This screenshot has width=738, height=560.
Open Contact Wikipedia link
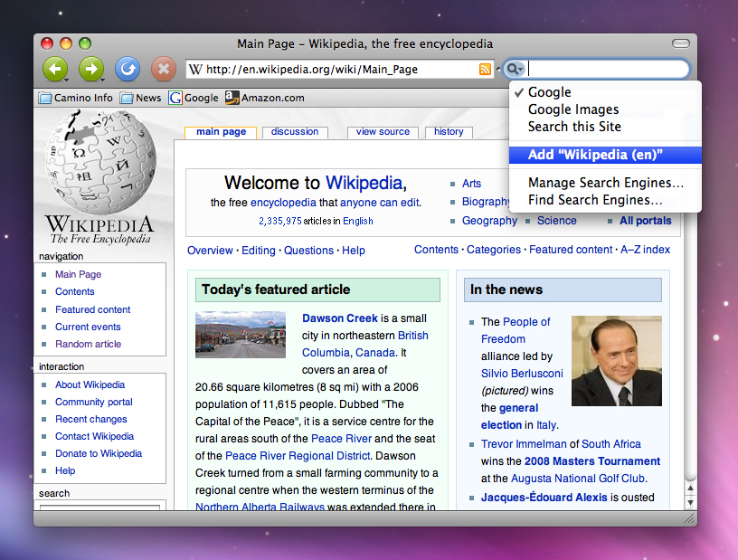tap(95, 437)
